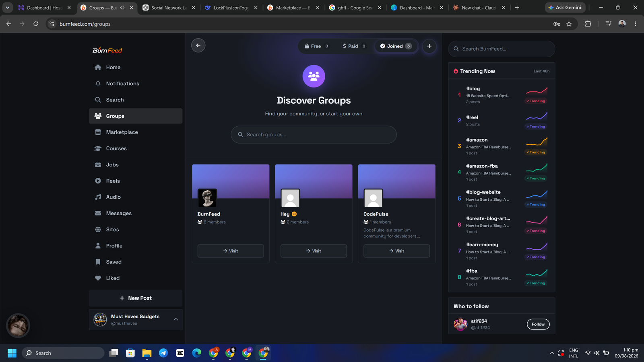The image size is (644, 362).
Task: Visit the BurnFeed group
Action: [x=231, y=251]
